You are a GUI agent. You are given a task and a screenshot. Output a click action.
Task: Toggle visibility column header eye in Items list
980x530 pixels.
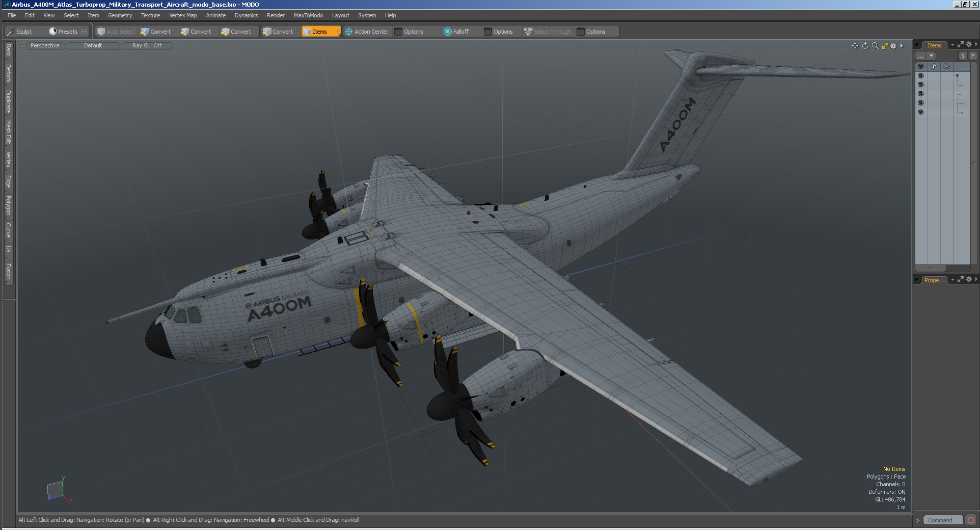pyautogui.click(x=920, y=66)
